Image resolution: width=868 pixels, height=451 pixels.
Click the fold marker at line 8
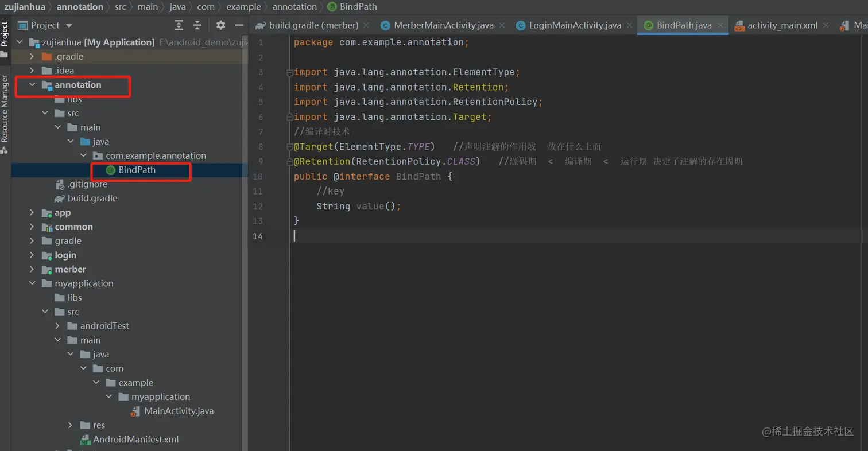click(290, 147)
